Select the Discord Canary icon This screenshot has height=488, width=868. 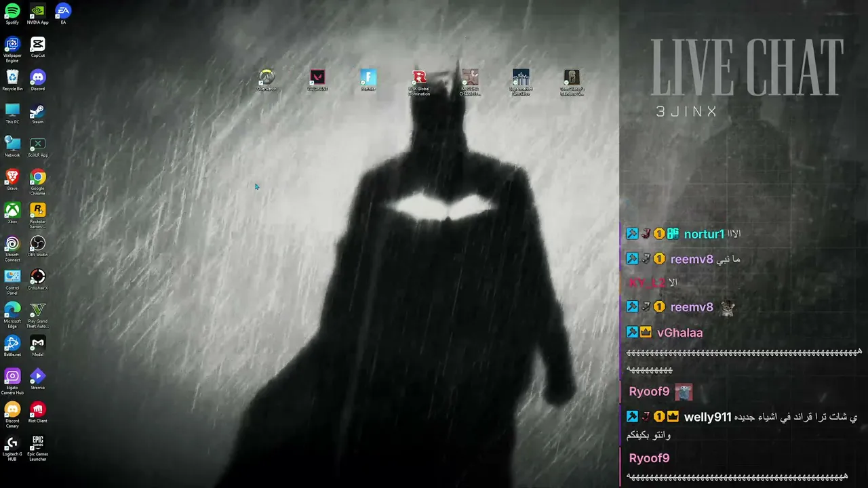(x=12, y=415)
